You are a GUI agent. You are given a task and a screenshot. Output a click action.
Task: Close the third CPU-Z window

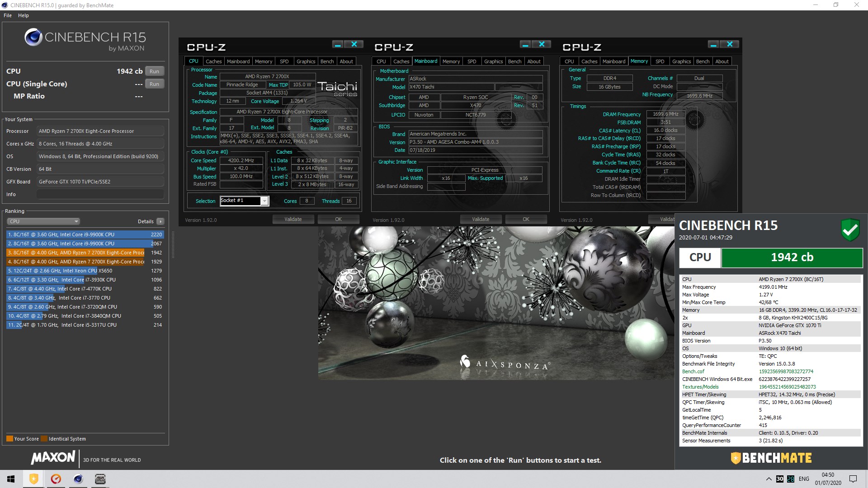click(730, 44)
